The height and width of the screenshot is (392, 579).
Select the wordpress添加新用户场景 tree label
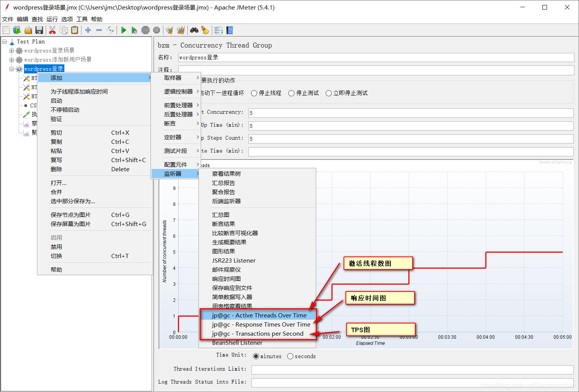point(58,60)
